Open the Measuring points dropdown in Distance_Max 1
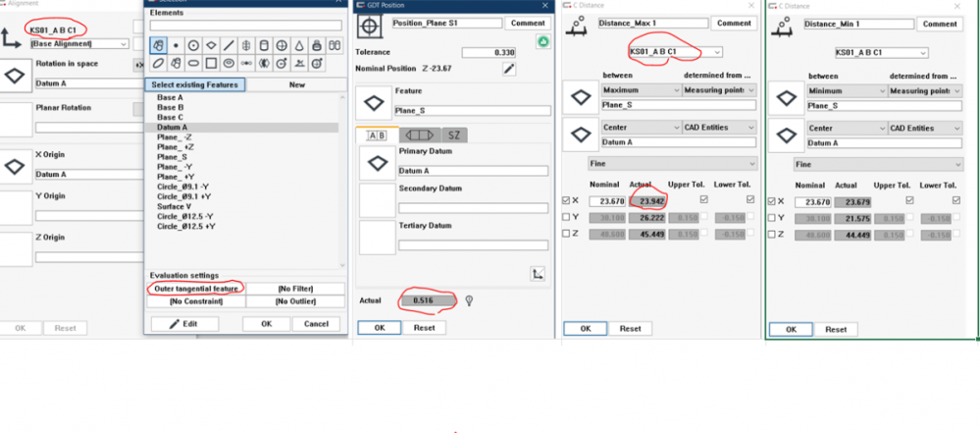Screen dimensions: 980x433 (x=719, y=90)
